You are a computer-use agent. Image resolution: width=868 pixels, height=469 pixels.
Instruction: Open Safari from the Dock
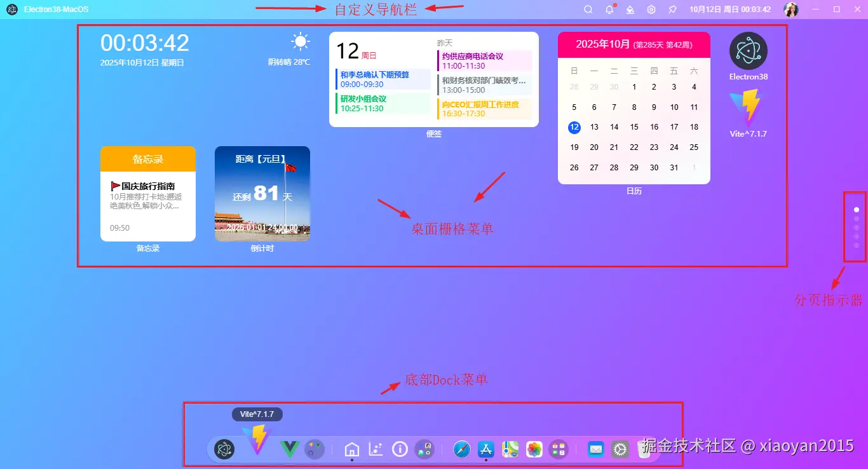461,449
